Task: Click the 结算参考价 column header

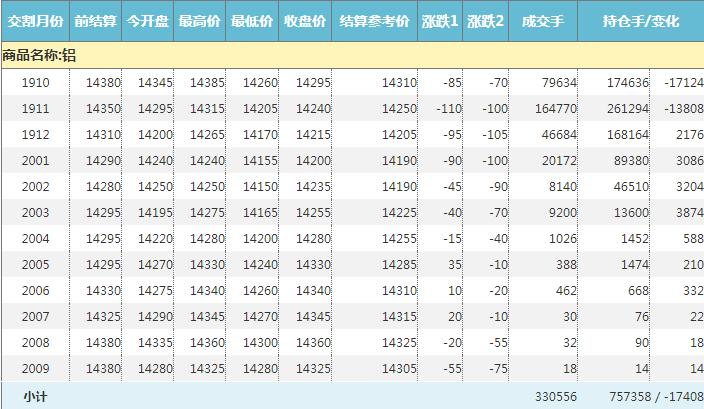Action: (x=374, y=21)
